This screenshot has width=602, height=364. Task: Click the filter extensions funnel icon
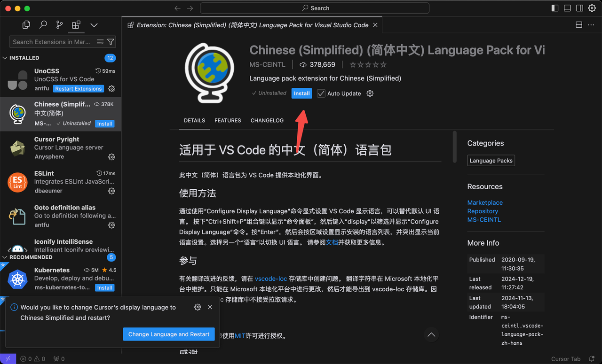click(x=111, y=42)
